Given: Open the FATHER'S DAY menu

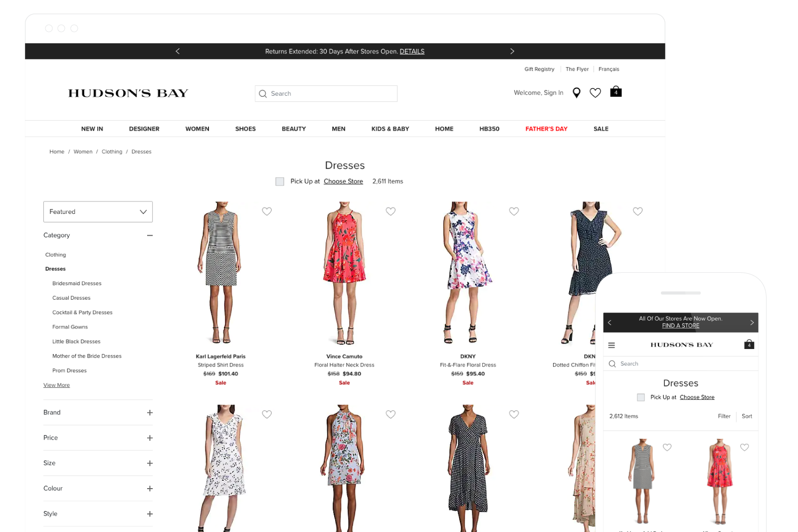Looking at the screenshot, I should 547,129.
